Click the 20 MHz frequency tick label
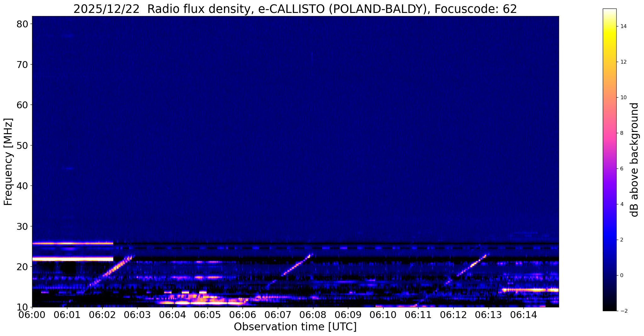Screen dimensions: 644x336 (x=22, y=267)
